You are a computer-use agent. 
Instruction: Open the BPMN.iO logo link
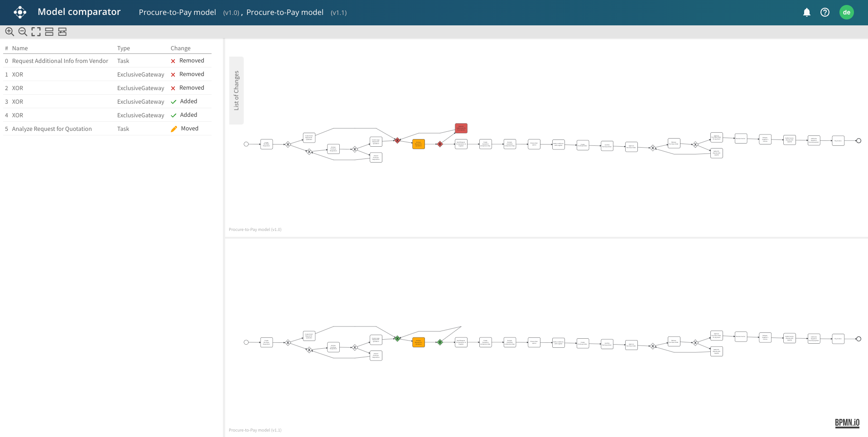point(847,423)
